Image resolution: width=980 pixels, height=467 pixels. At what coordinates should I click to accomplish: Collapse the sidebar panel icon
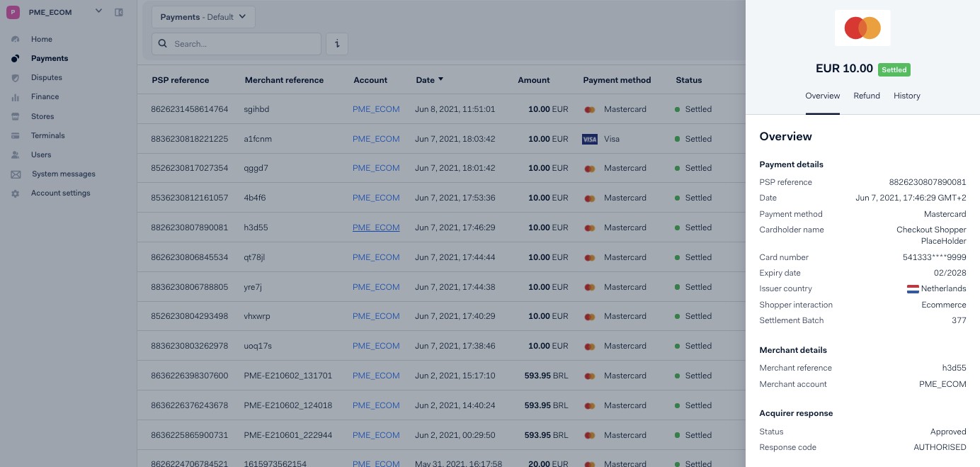point(119,12)
